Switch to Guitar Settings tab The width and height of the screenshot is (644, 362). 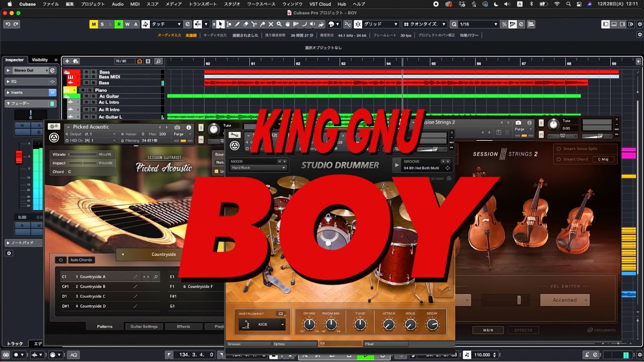coord(144,327)
